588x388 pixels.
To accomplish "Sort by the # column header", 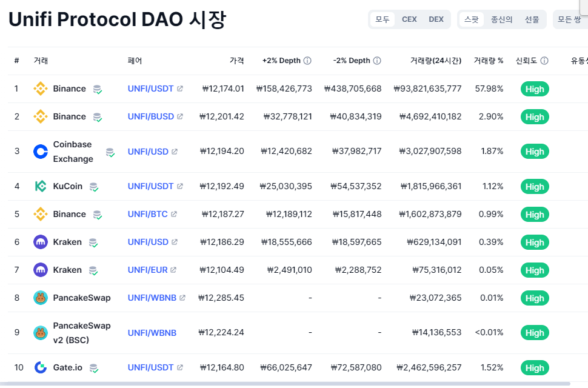I will pyautogui.click(x=16, y=61).
